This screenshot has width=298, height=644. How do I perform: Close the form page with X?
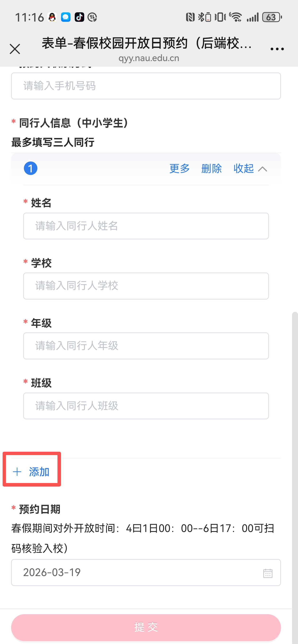[x=15, y=49]
